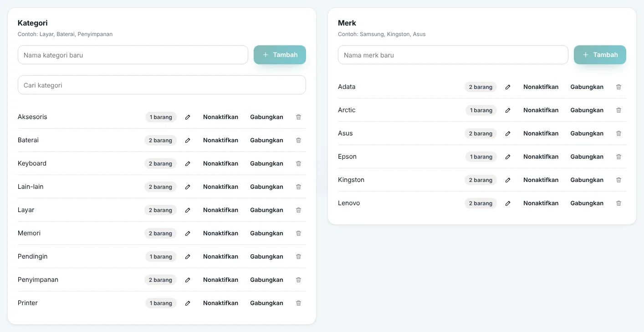644x332 pixels.
Task: Nonaktifkan the Memori category
Action: 220,233
